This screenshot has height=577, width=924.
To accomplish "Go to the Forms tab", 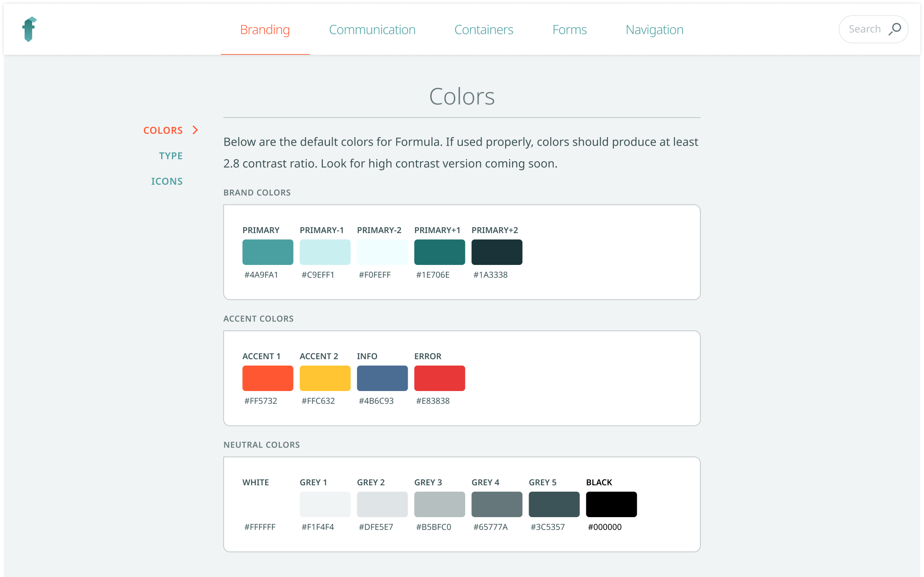I will tap(569, 30).
